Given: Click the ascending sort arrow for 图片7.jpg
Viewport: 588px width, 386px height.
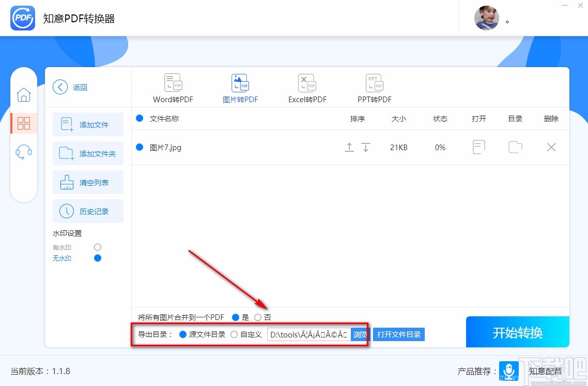Looking at the screenshot, I should point(349,147).
